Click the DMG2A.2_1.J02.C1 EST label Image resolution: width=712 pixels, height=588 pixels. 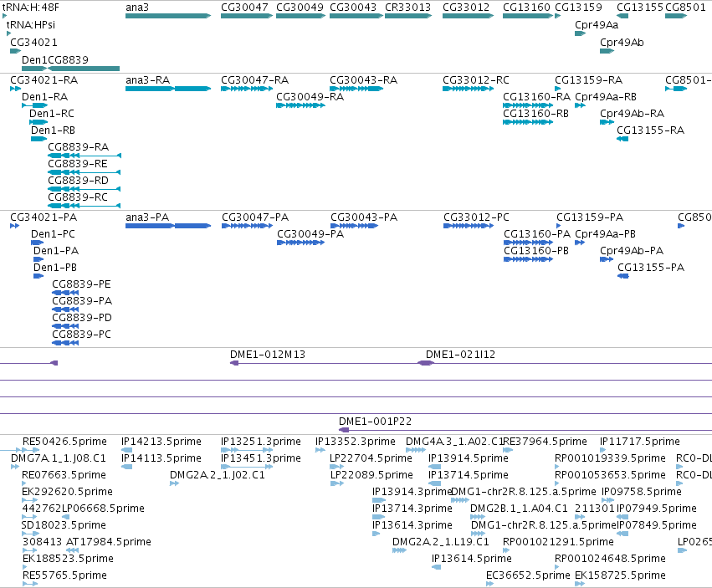point(217,475)
